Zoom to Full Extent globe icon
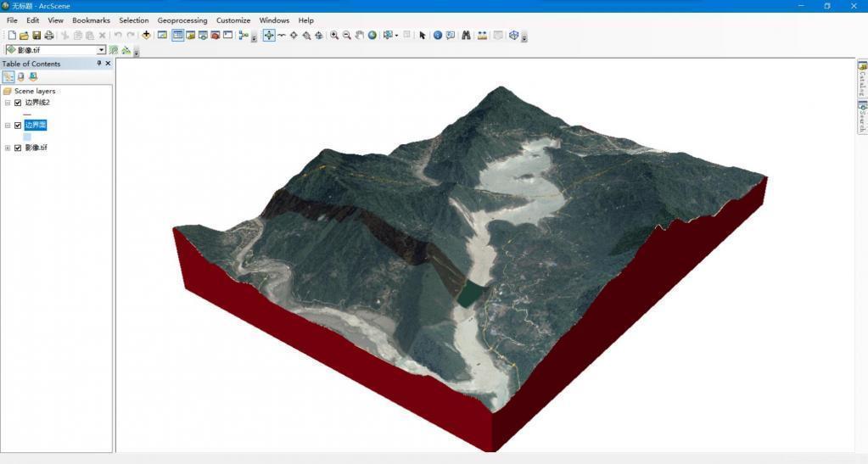The height and width of the screenshot is (464, 868). point(372,36)
